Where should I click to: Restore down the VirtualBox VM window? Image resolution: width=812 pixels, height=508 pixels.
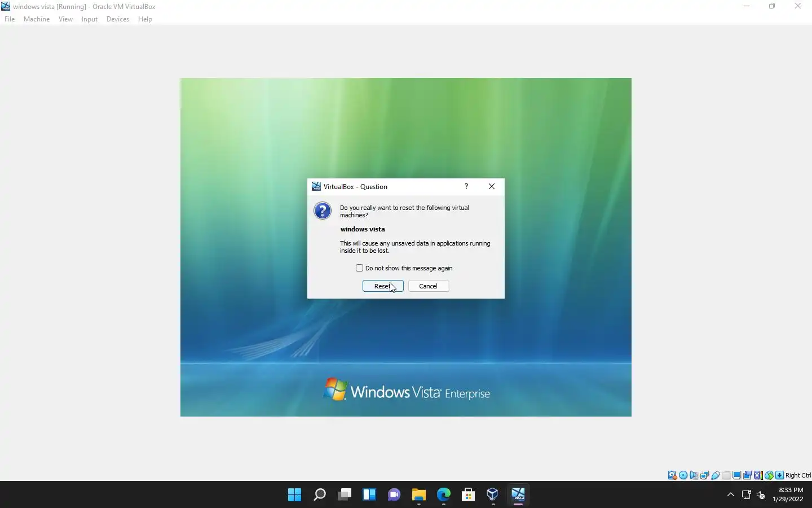[772, 6]
